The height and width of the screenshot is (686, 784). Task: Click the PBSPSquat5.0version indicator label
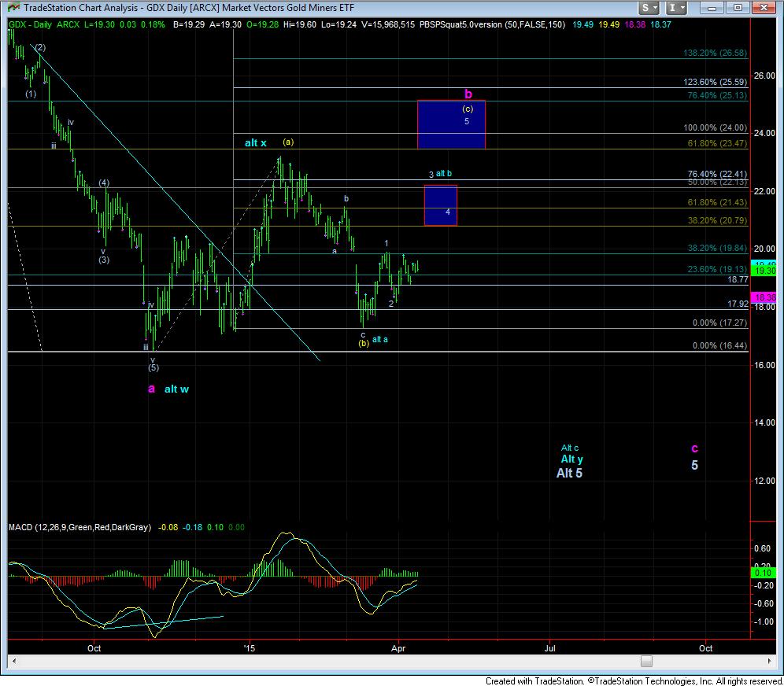click(492, 24)
